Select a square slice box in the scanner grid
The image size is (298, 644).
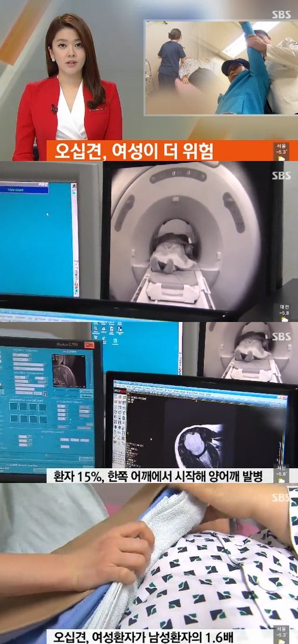point(14,407)
